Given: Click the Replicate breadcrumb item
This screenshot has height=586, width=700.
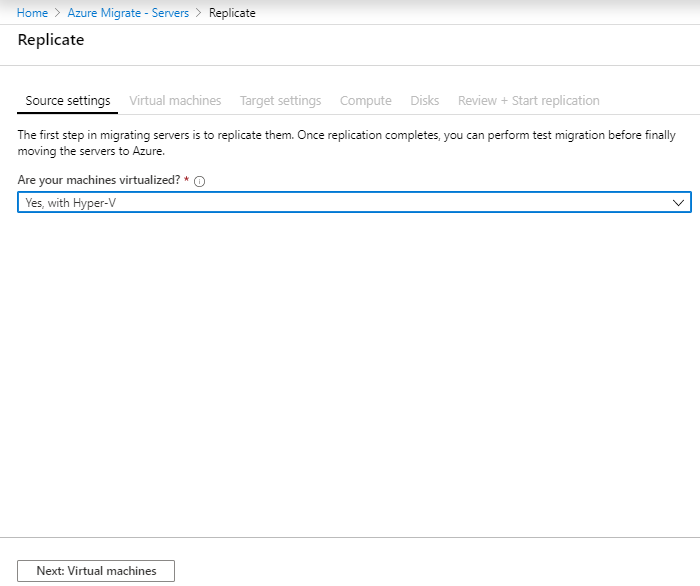Looking at the screenshot, I should point(232,13).
